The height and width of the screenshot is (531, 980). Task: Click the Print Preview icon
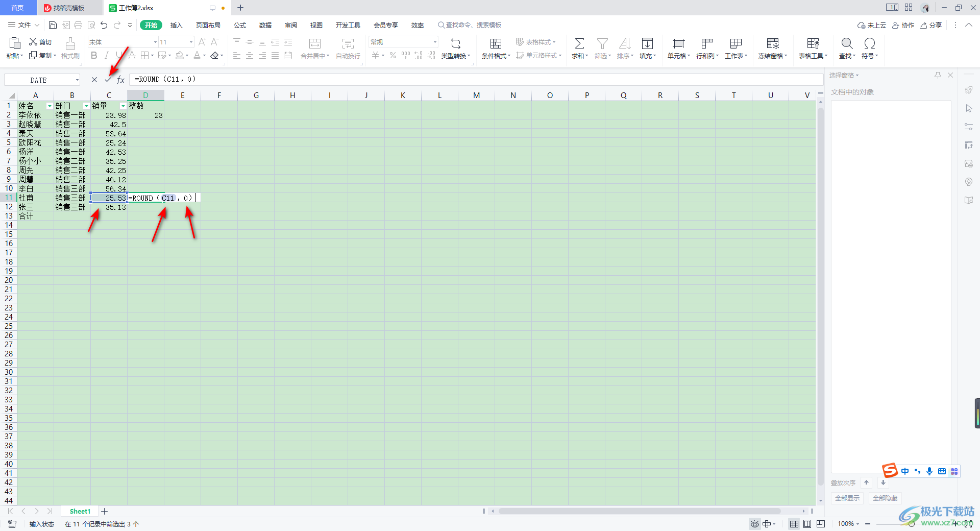coord(91,25)
